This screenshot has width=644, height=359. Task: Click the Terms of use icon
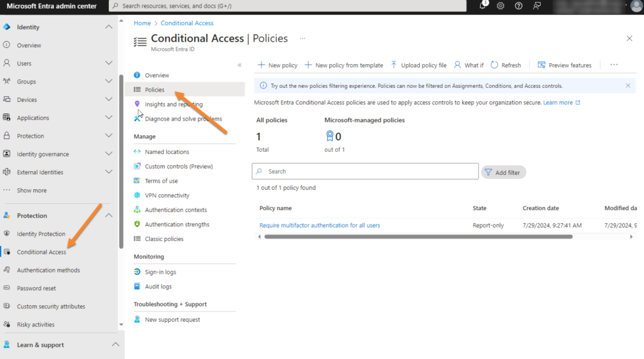coord(137,180)
